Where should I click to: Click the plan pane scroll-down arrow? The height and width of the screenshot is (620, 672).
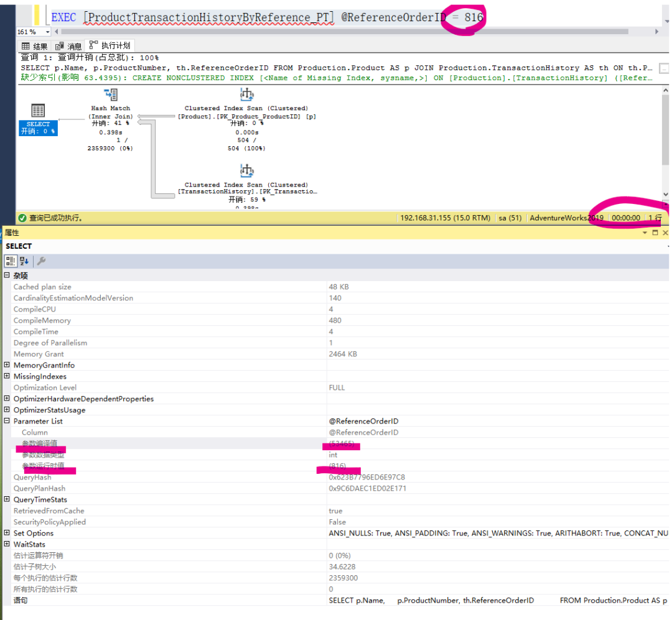(665, 194)
